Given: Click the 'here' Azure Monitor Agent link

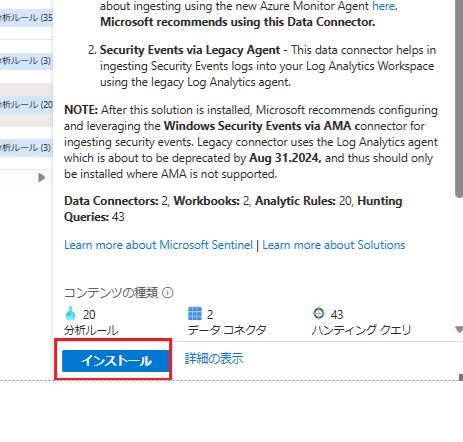Looking at the screenshot, I should 384,6.
